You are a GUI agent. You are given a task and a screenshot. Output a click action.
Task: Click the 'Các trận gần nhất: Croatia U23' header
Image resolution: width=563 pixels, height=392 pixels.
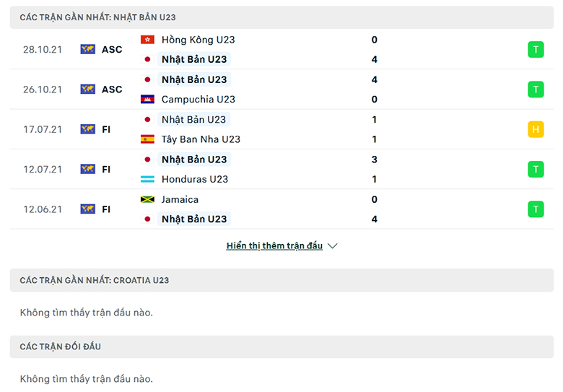click(x=281, y=280)
